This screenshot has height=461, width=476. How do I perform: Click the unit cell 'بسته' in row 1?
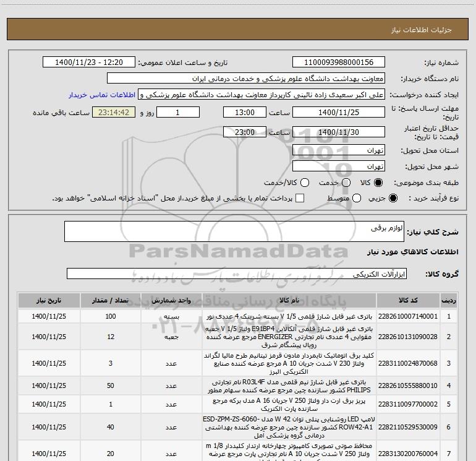(x=171, y=316)
